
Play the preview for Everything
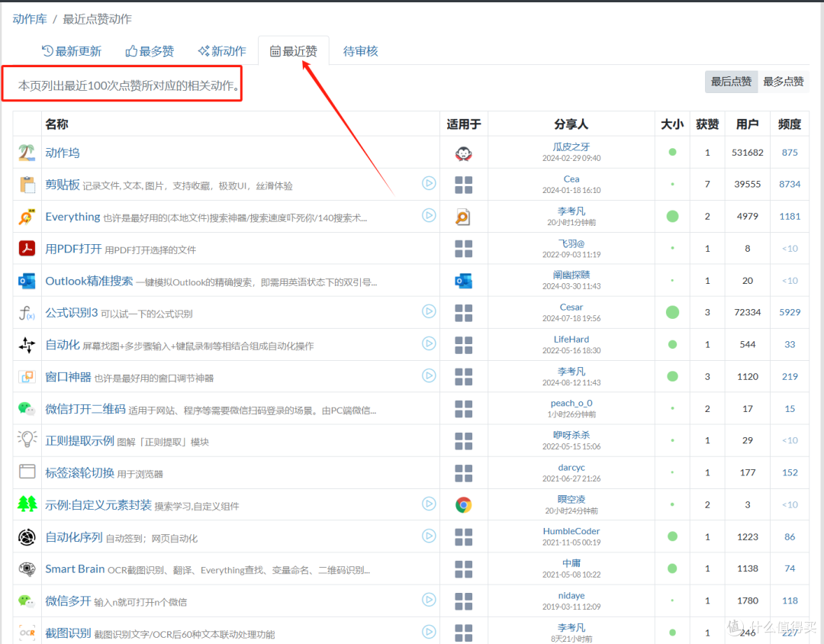coord(429,215)
